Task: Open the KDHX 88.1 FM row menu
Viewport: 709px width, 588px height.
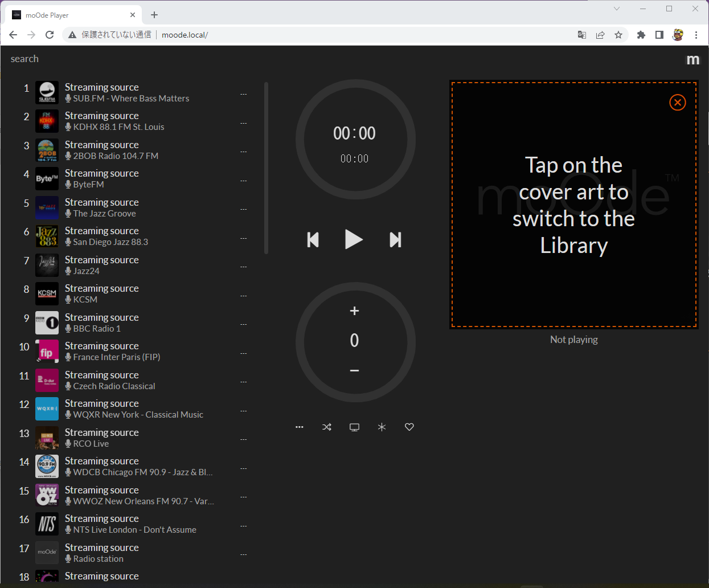Action: [x=244, y=123]
